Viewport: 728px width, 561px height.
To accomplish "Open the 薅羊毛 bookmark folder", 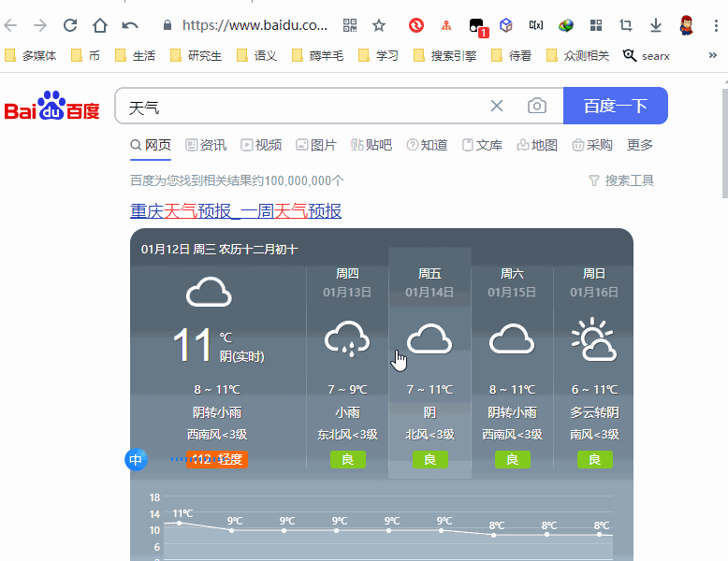I will [317, 56].
